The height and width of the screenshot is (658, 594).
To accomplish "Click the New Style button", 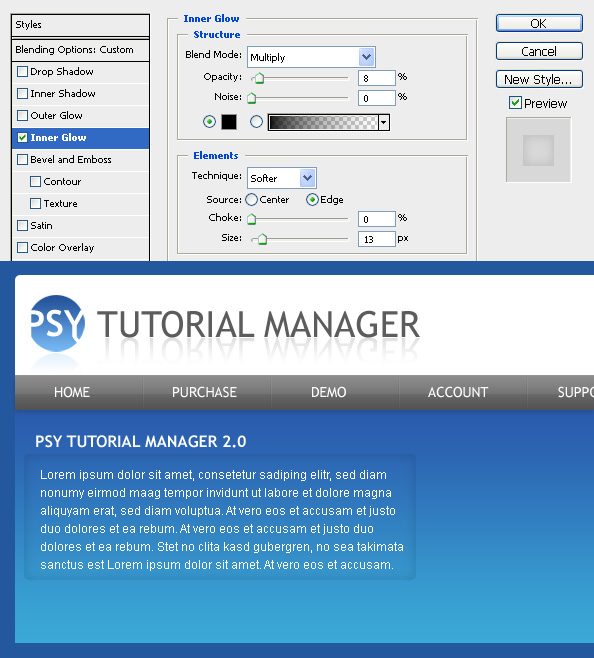I will coord(539,79).
